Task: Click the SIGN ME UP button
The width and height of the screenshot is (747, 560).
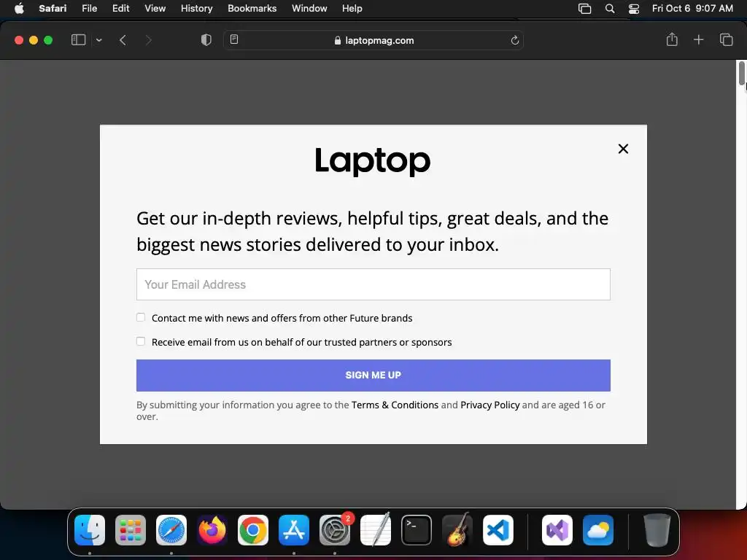Action: (x=373, y=376)
